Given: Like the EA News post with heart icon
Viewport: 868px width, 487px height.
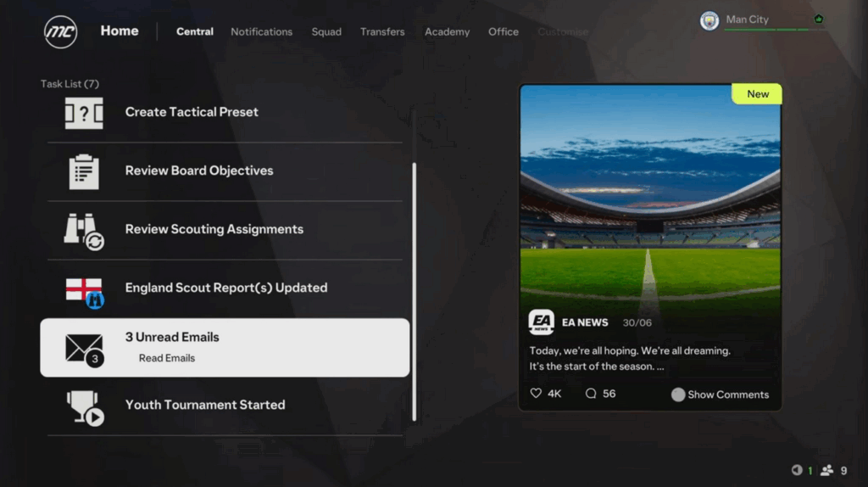Looking at the screenshot, I should [536, 393].
